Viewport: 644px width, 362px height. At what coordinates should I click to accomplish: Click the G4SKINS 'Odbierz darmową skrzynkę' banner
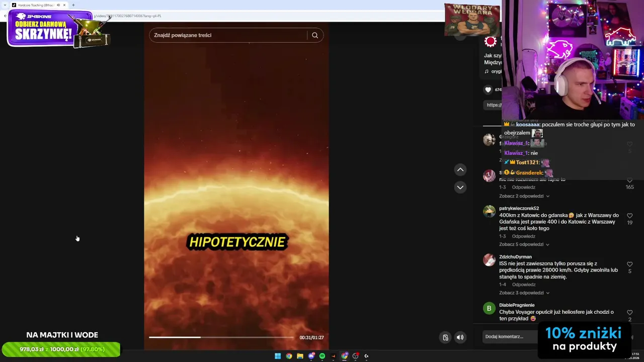click(x=58, y=29)
